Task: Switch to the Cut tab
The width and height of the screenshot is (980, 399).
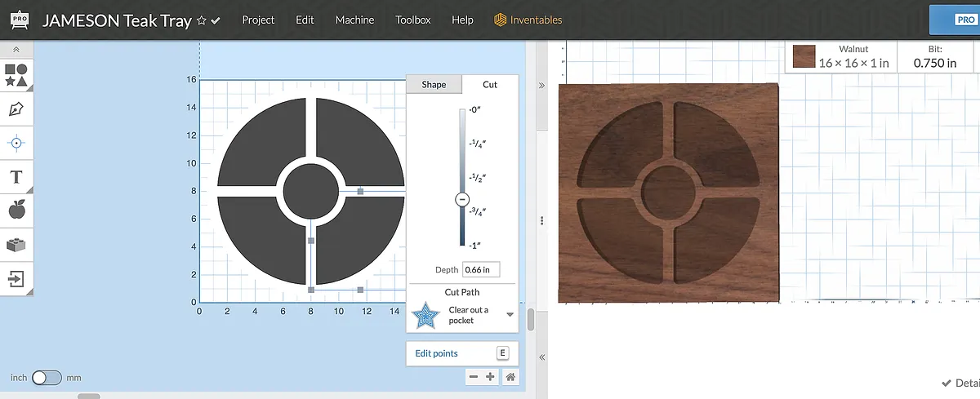Action: click(x=490, y=84)
